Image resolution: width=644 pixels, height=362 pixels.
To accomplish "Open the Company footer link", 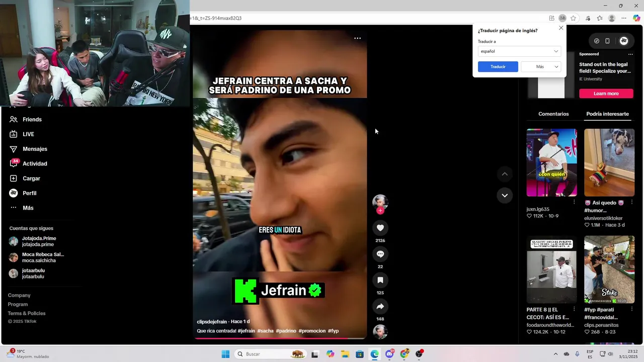I will click(19, 295).
